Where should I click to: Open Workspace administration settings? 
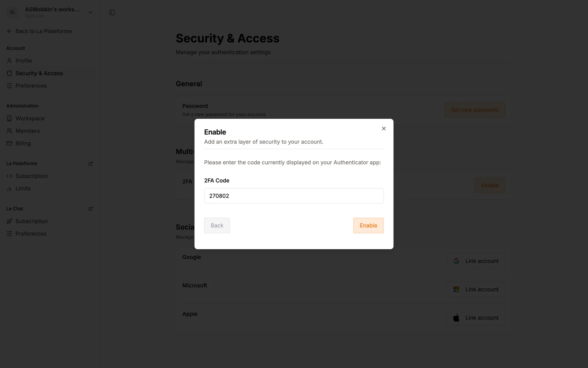[x=30, y=118]
